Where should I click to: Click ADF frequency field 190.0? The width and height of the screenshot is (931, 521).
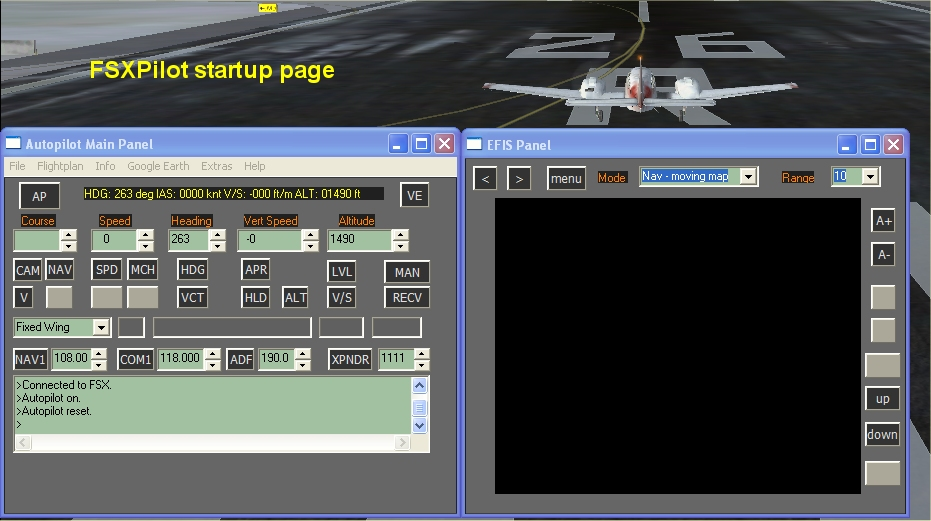point(276,359)
